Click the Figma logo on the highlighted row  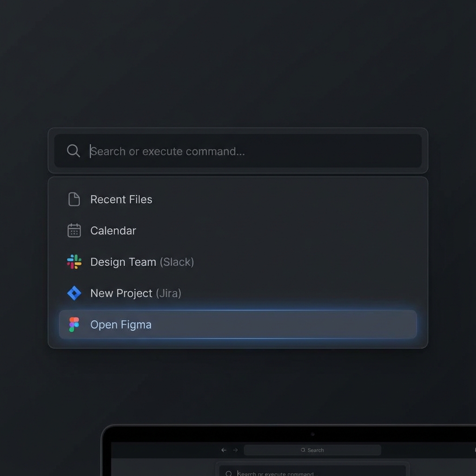click(74, 324)
